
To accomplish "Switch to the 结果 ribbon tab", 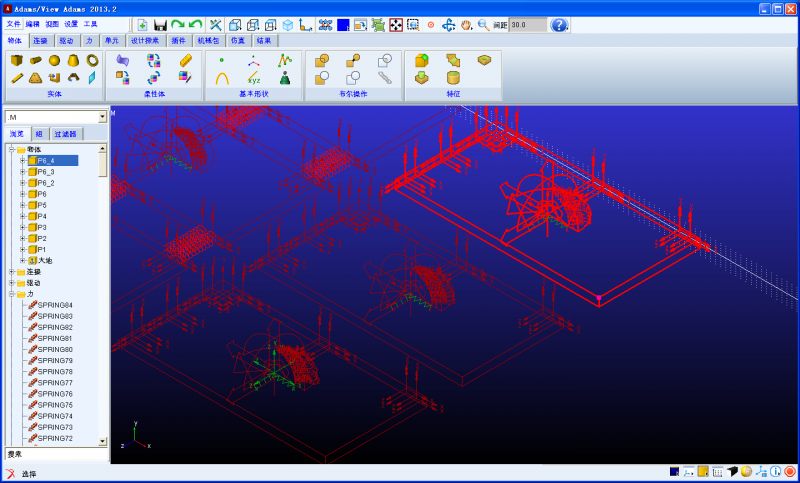I will point(264,41).
